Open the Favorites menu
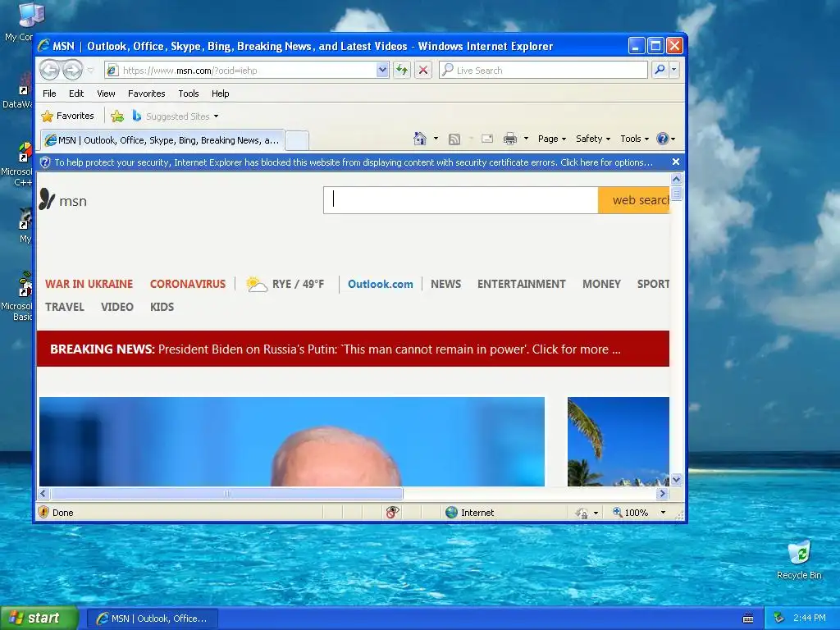Viewport: 840px width, 630px height. pos(146,94)
